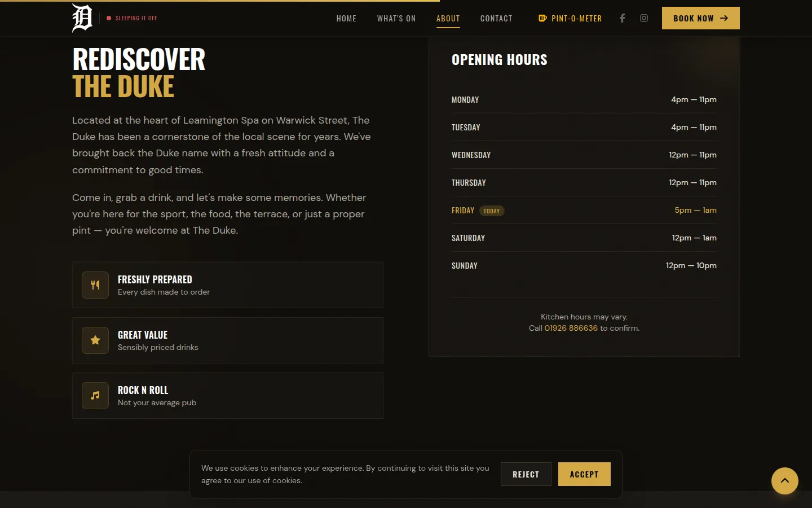The width and height of the screenshot is (812, 508).
Task: Click the Great Value star icon
Action: [95, 340]
